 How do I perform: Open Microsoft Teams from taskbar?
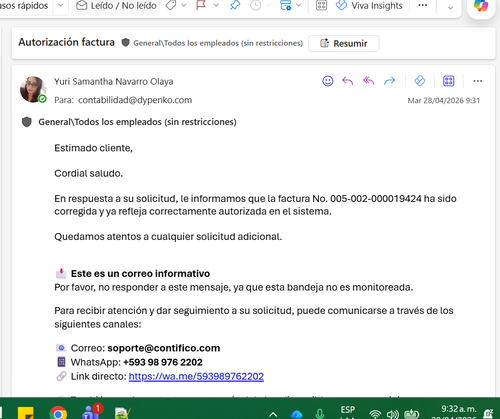[x=92, y=411]
